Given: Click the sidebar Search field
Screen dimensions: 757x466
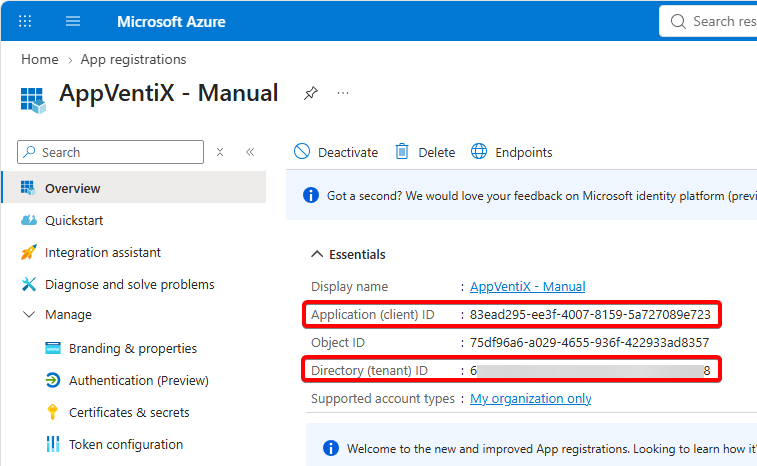Looking at the screenshot, I should pyautogui.click(x=110, y=152).
